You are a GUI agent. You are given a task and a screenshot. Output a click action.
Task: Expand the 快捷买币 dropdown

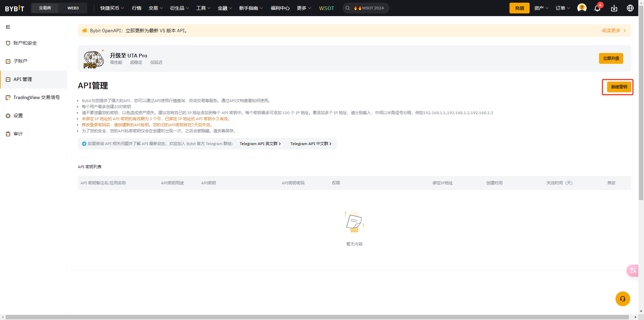click(x=112, y=8)
